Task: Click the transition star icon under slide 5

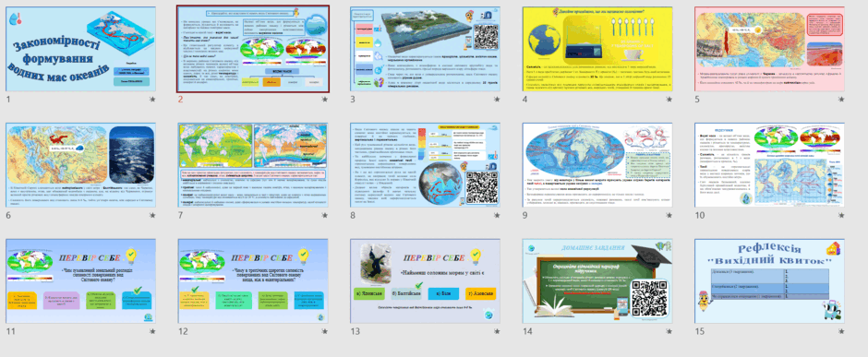Action: [x=841, y=100]
